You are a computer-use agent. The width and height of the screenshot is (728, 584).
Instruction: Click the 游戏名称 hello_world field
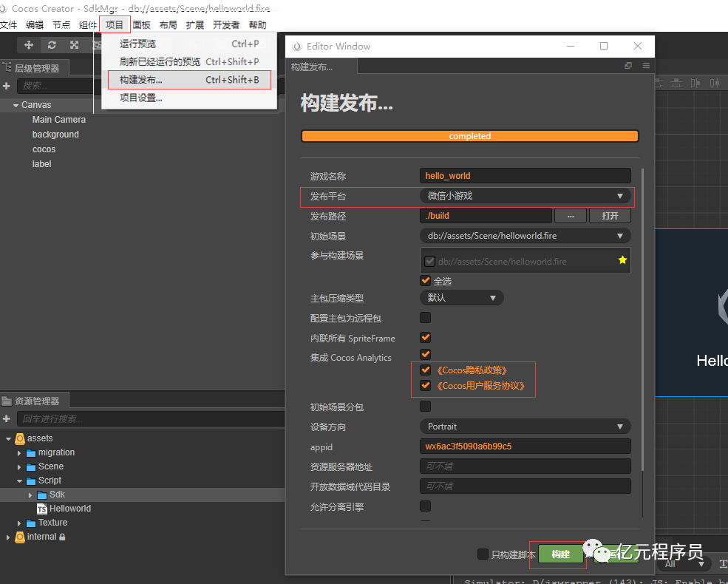[525, 176]
